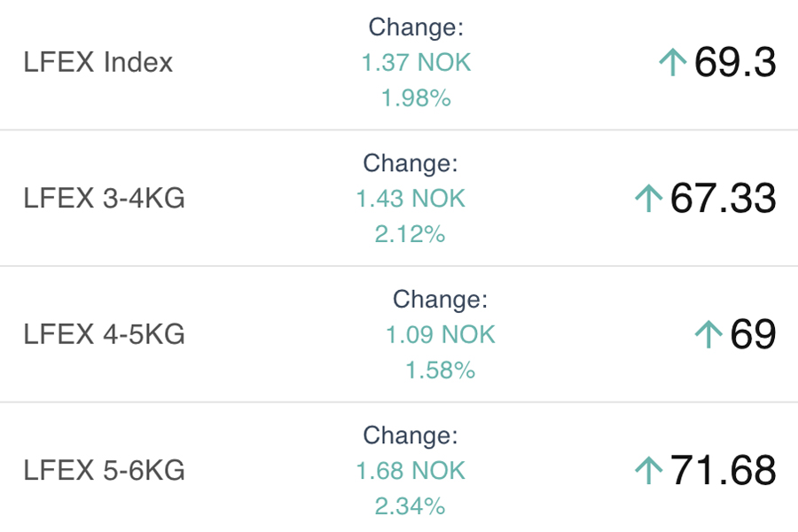The image size is (798, 532).
Task: Select the 1.43 NOK change value
Action: (x=411, y=199)
